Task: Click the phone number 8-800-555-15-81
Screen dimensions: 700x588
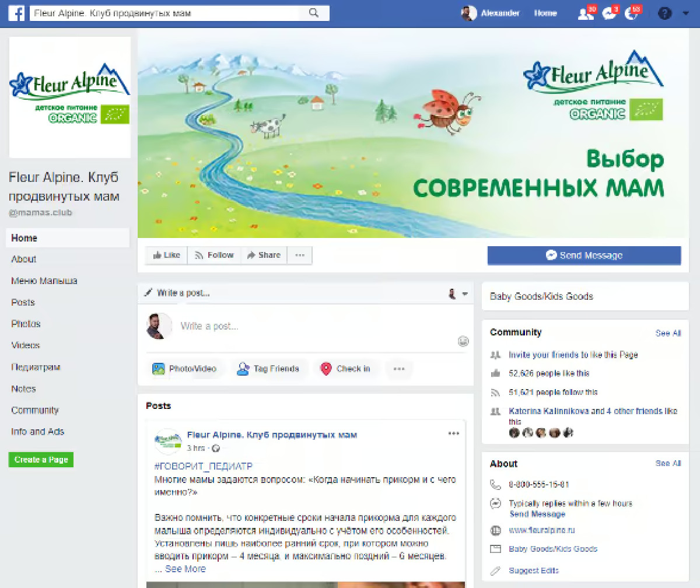Action: (539, 484)
